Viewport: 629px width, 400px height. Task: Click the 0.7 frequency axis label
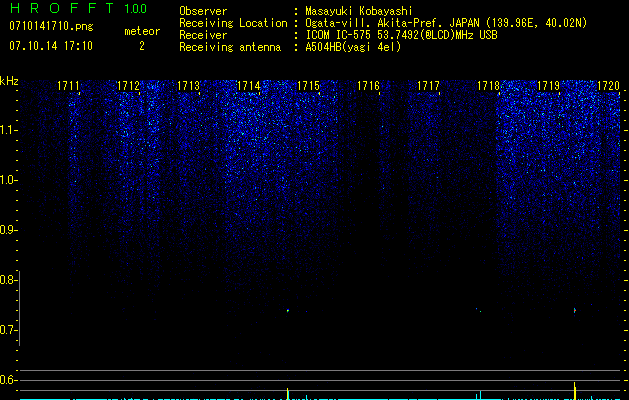pyautogui.click(x=8, y=330)
